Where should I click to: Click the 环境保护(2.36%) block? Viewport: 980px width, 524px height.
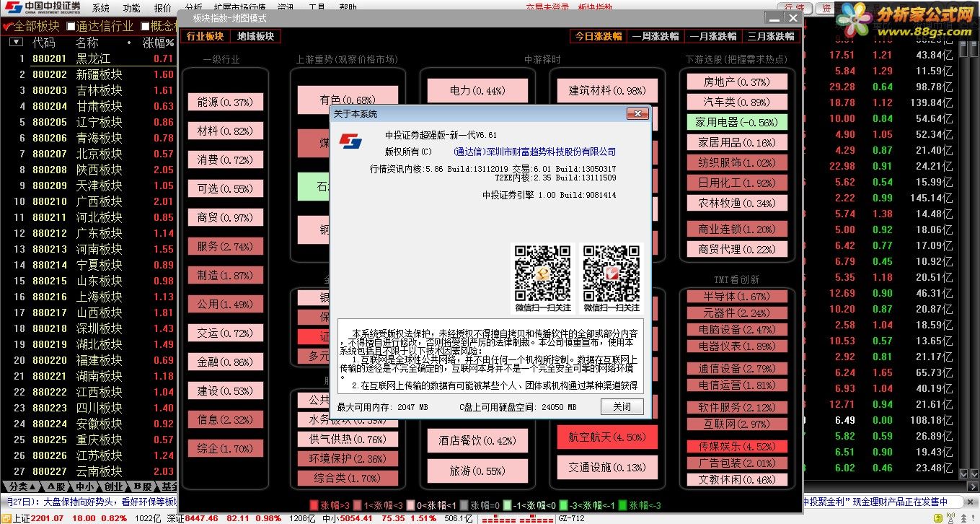pos(348,459)
